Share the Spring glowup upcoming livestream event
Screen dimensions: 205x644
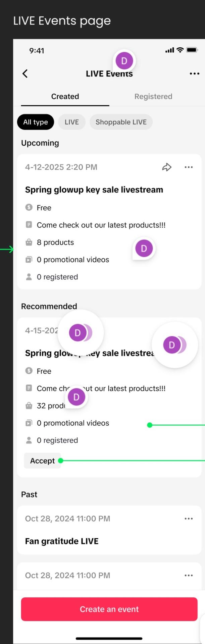pos(167,167)
